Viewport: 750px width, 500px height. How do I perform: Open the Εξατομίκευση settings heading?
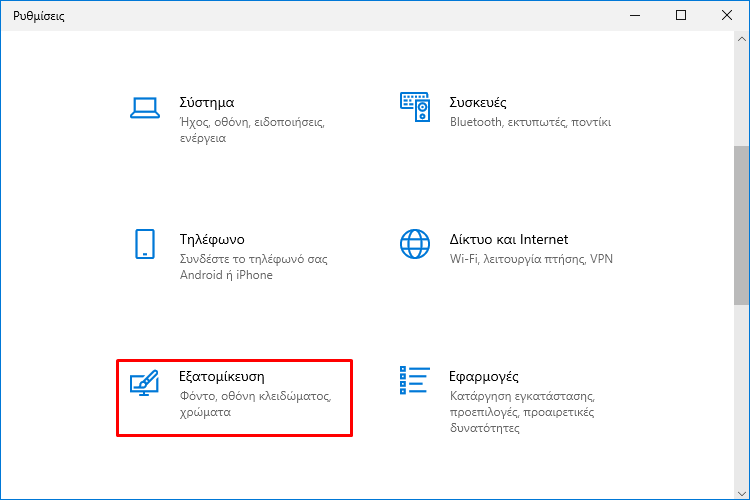[221, 377]
